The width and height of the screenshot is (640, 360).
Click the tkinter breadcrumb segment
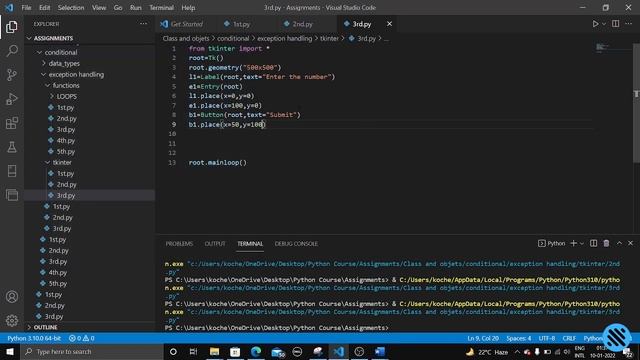click(x=329, y=38)
